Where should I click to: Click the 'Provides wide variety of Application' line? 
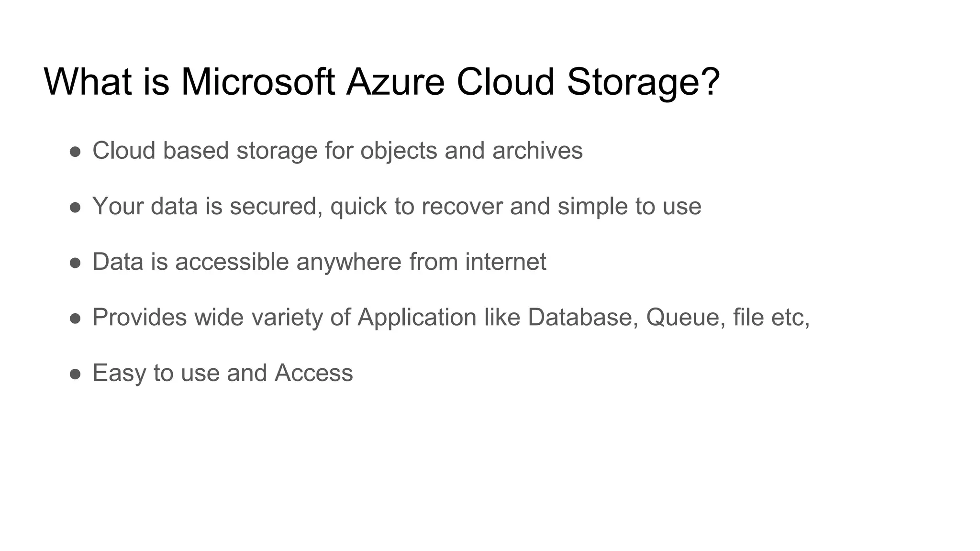click(451, 318)
